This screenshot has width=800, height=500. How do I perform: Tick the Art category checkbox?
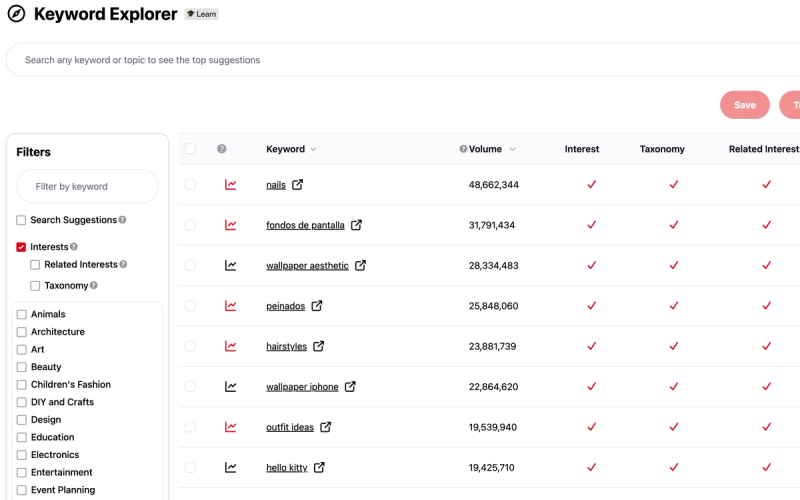[x=22, y=349]
